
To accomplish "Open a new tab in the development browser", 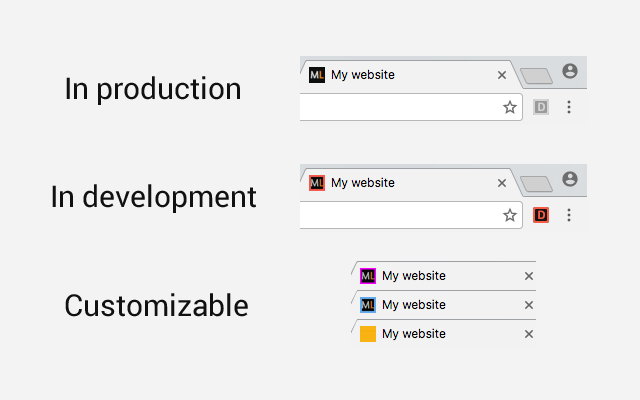I will [537, 184].
